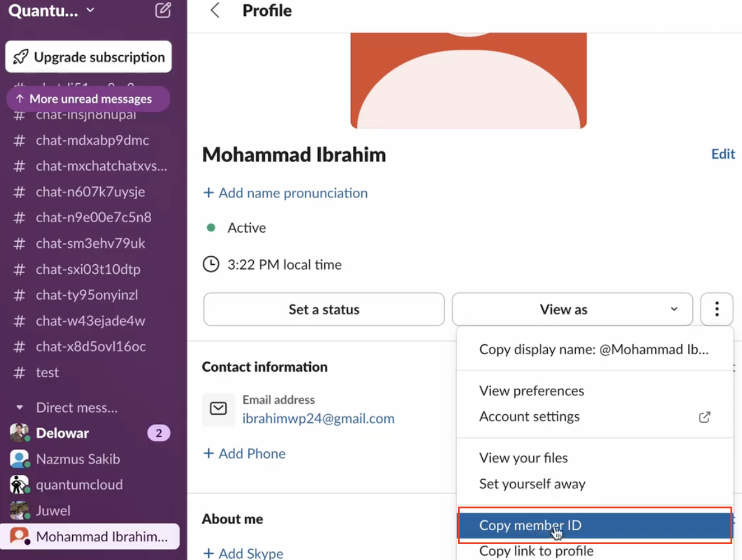Click the email envelope icon

coord(218,409)
